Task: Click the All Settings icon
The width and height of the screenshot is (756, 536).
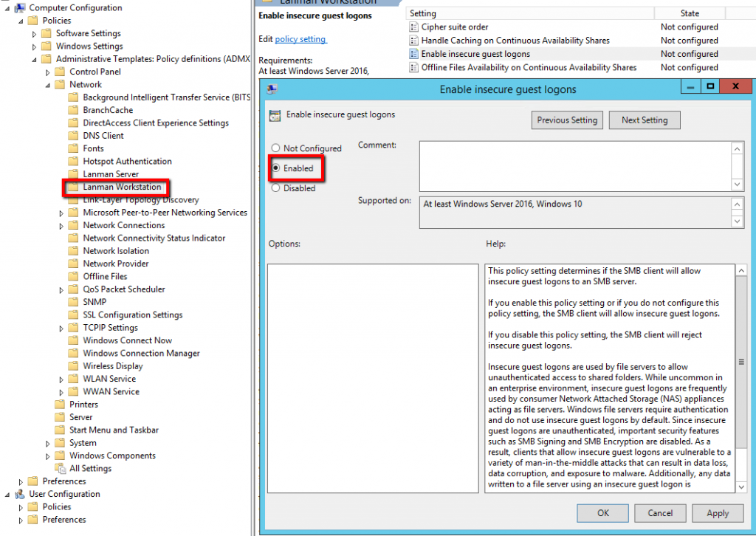Action: pyautogui.click(x=61, y=468)
